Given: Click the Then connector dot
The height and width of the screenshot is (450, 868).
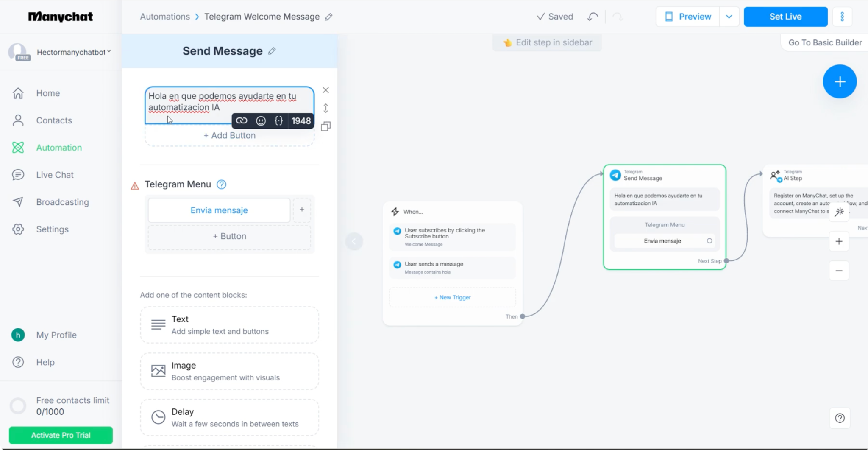Looking at the screenshot, I should (523, 316).
